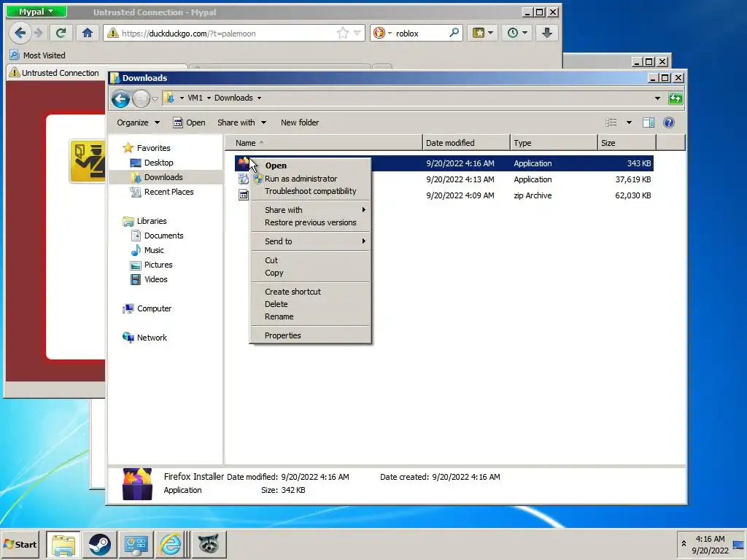Sort files by the Name column
This screenshot has width=747, height=560.
pyautogui.click(x=323, y=143)
